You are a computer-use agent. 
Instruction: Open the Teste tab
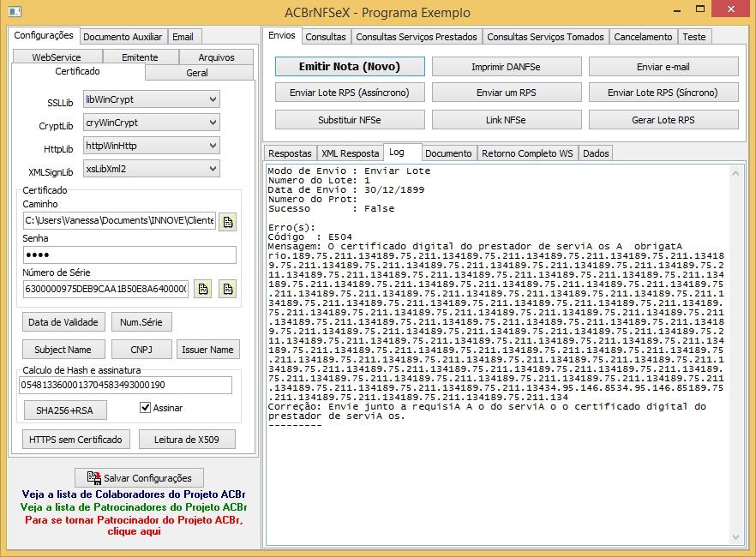coord(693,37)
